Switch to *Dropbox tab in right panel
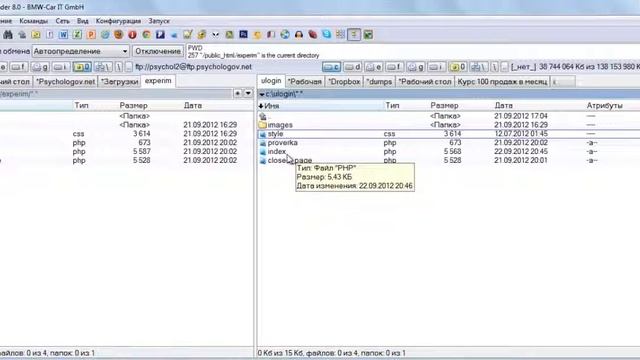Viewport: 640px width, 360px height. tap(344, 82)
